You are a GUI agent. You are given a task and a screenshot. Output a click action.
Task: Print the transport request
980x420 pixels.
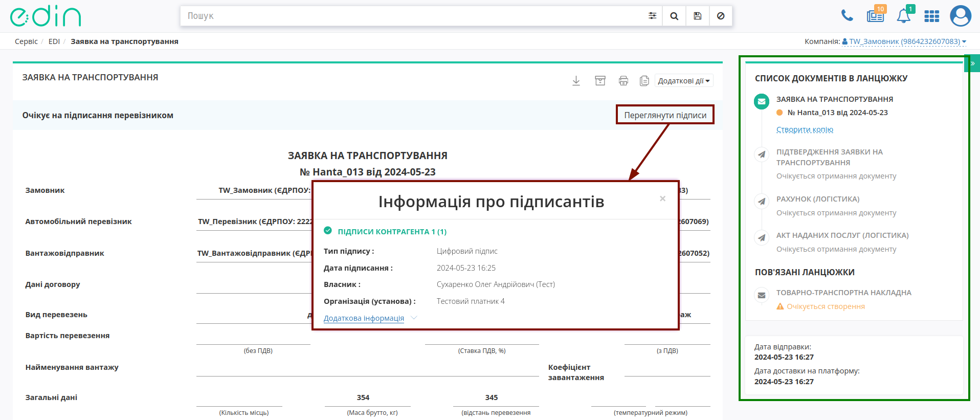point(623,81)
